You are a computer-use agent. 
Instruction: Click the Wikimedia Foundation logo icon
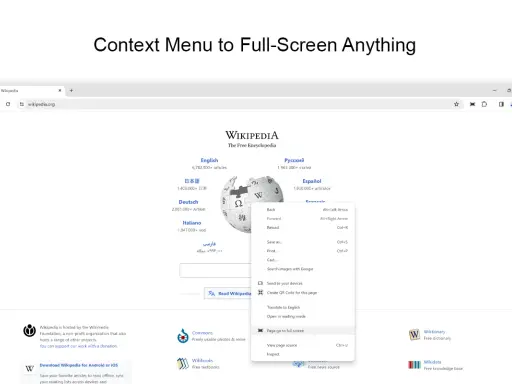(x=29, y=331)
